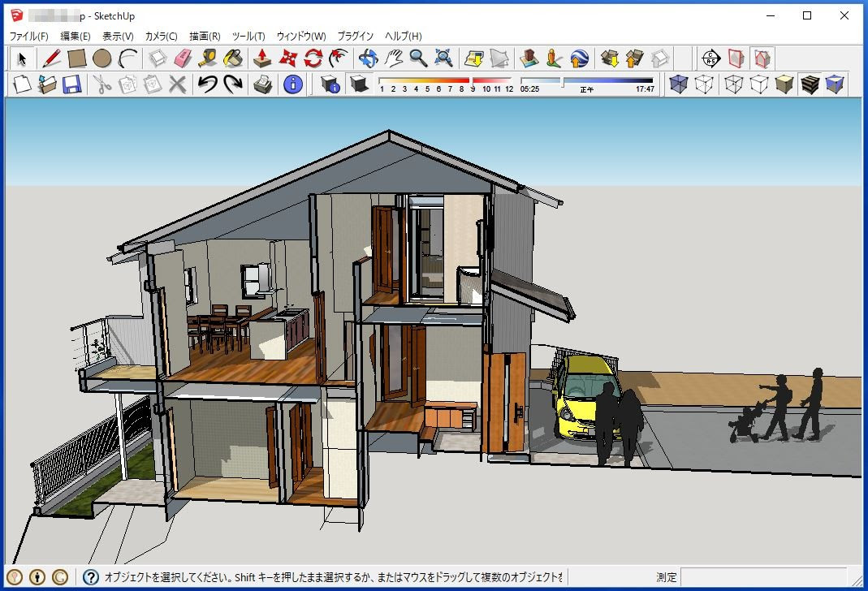Save the model with floppy icon

click(x=72, y=84)
